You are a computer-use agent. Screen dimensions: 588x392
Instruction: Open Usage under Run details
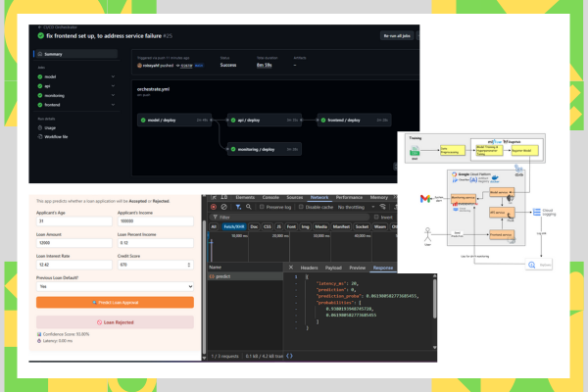coord(49,126)
